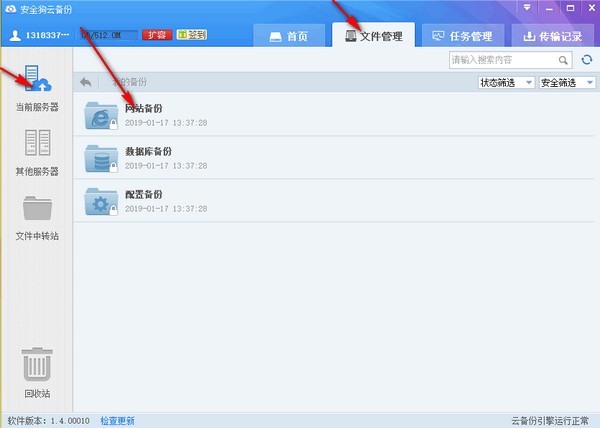The image size is (600, 428).
Task: Click the search magnifier icon
Action: click(563, 60)
